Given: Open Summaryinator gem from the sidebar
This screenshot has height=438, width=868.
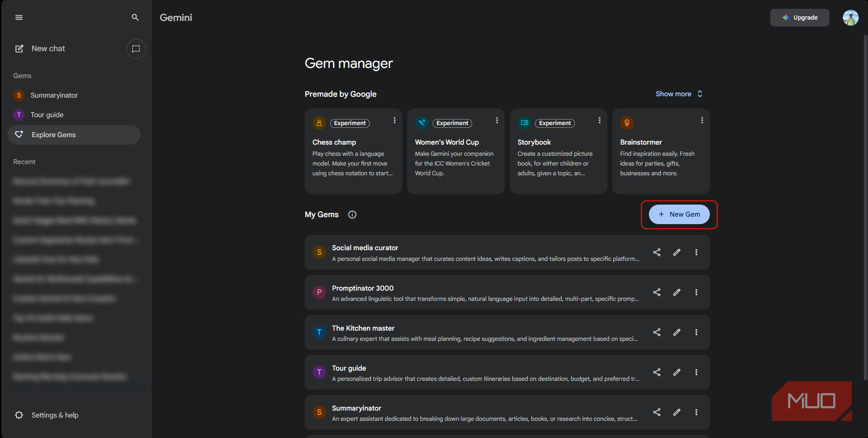Looking at the screenshot, I should pyautogui.click(x=74, y=95).
